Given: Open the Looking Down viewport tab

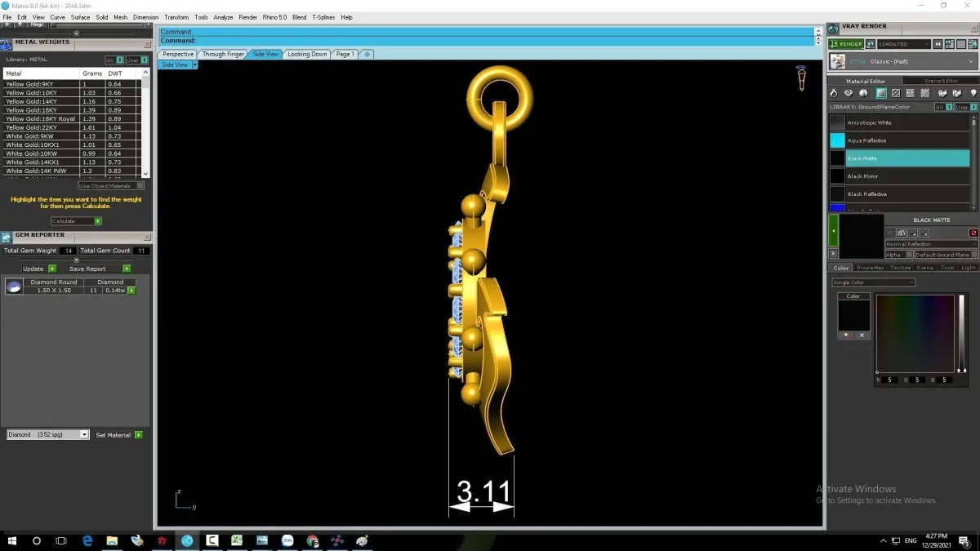Looking at the screenshot, I should [307, 54].
